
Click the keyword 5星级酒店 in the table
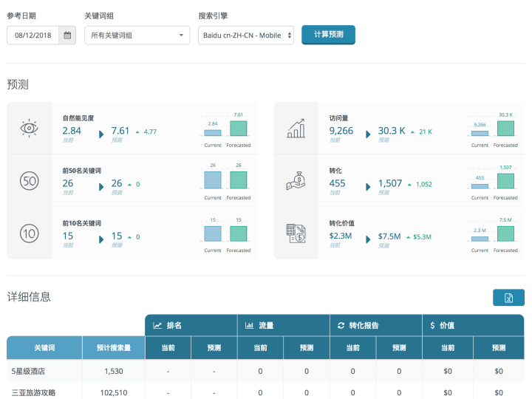click(28, 371)
